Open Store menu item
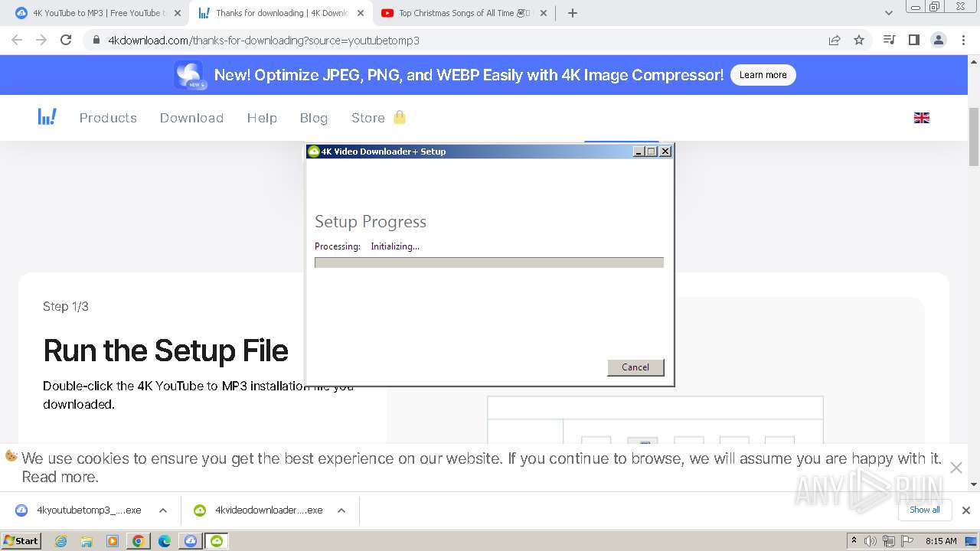Screen dimensions: 980x551 378,118
